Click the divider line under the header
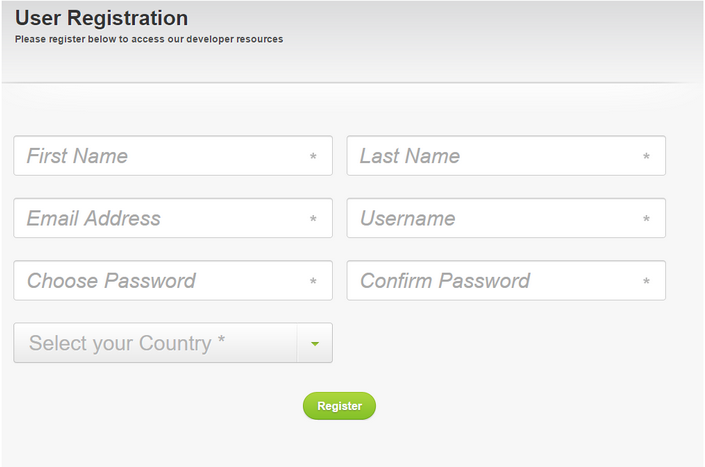Screen dimensions: 705x467 [352, 83]
